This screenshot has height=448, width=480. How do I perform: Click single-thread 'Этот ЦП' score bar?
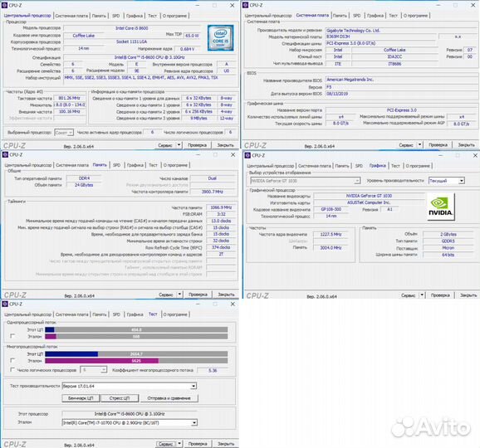pos(136,329)
